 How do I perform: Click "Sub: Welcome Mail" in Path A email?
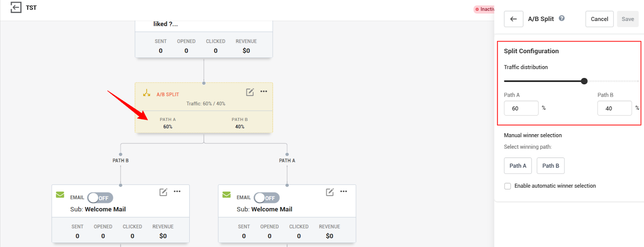tap(264, 209)
